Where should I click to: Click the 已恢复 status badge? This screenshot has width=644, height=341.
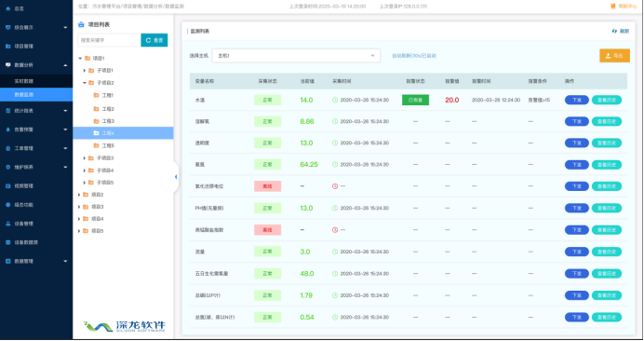point(415,100)
